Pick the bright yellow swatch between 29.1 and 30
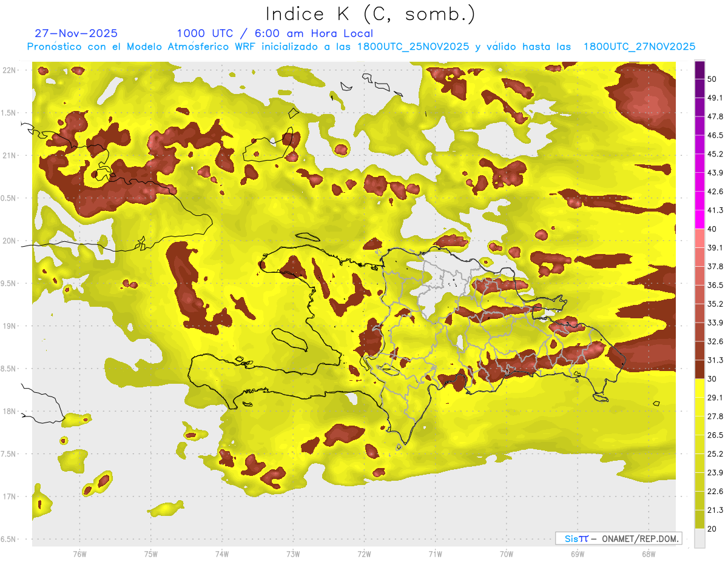Viewport: 728px width, 562px height. point(699,389)
